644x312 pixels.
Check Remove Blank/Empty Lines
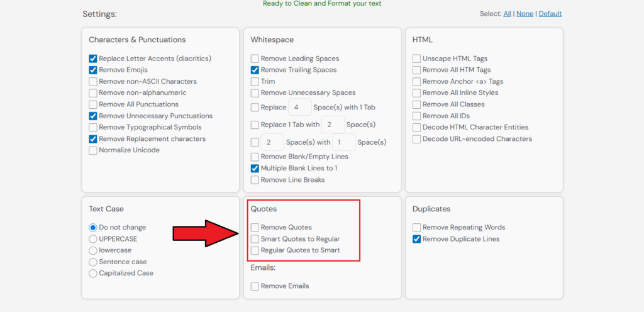tap(255, 157)
